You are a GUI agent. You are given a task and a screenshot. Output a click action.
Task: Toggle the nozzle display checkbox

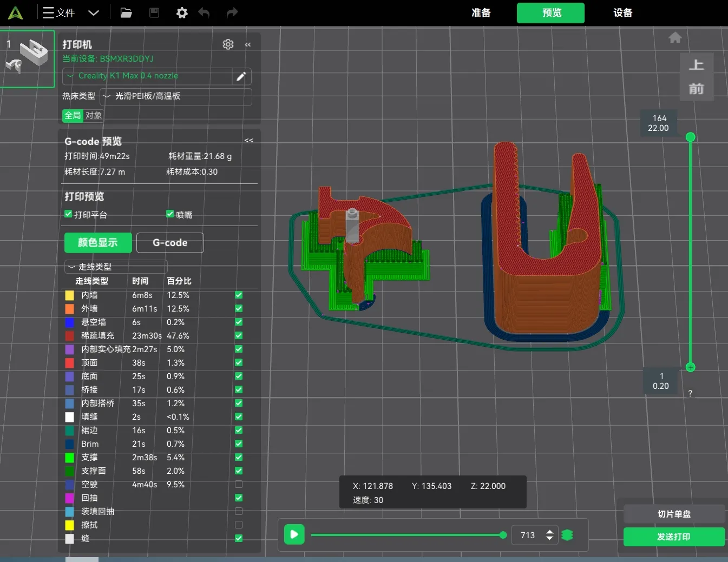(x=170, y=214)
